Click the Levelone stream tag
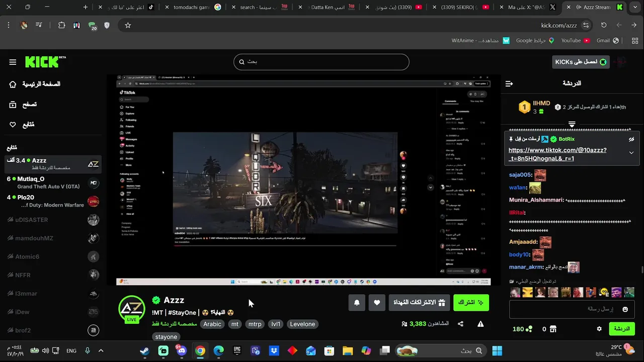Screen dimensions: 644x362 pyautogui.click(x=303, y=324)
